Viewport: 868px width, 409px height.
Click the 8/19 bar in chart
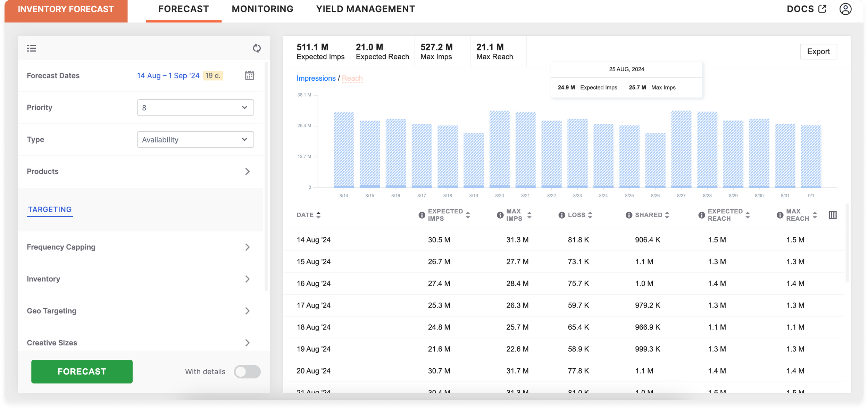pos(474,160)
